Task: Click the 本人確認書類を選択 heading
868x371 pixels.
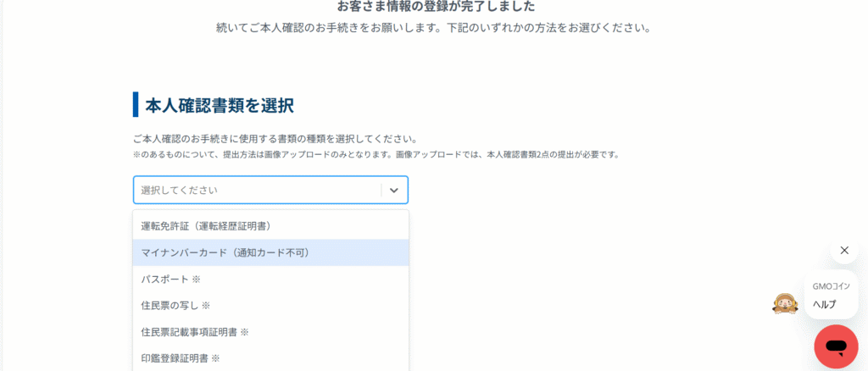Action: [x=219, y=105]
